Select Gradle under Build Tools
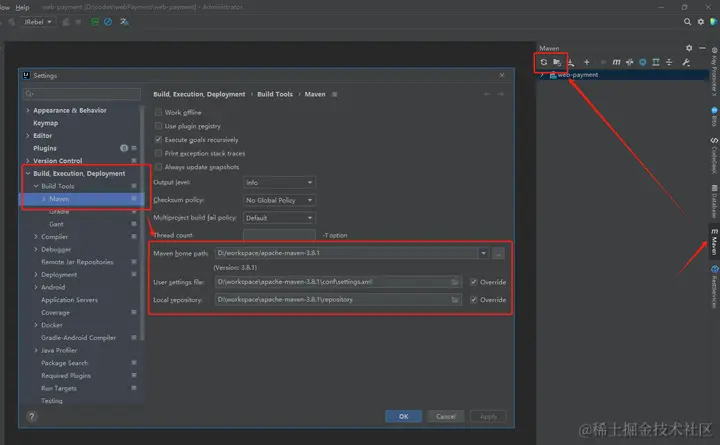Image resolution: width=720 pixels, height=445 pixels. point(59,211)
